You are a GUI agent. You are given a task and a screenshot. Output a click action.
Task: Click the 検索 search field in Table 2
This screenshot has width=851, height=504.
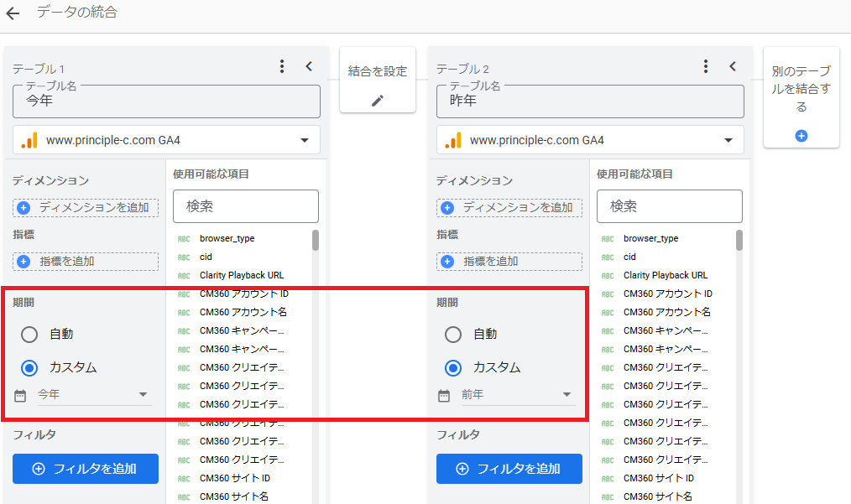click(x=669, y=206)
